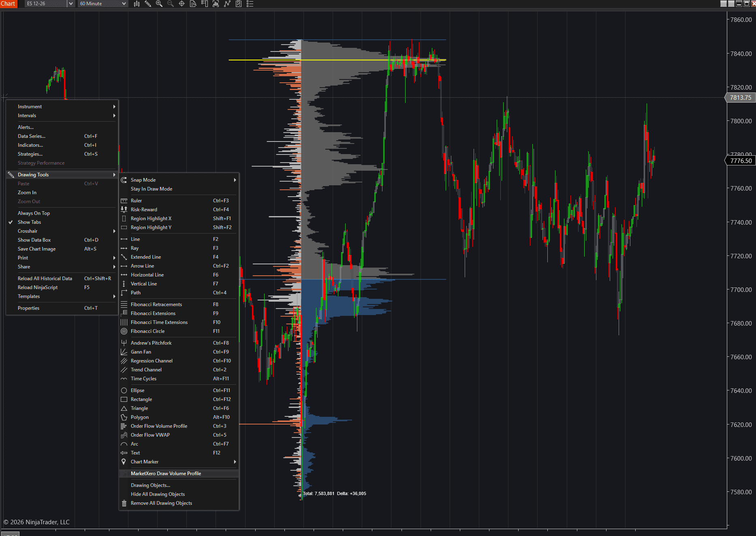The height and width of the screenshot is (536, 756).
Task: Expand the Chart Marker submenu
Action: (179, 462)
